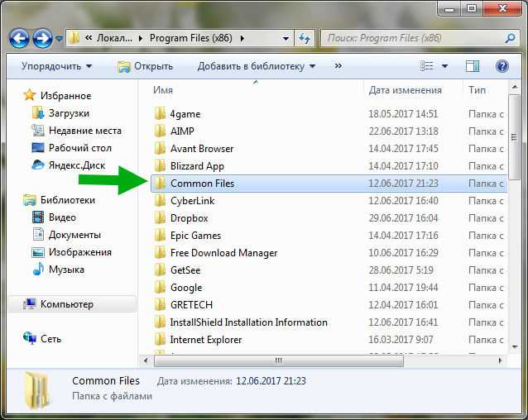The image size is (528, 420).
Task: Click the Epic Games folder icon
Action: [160, 236]
